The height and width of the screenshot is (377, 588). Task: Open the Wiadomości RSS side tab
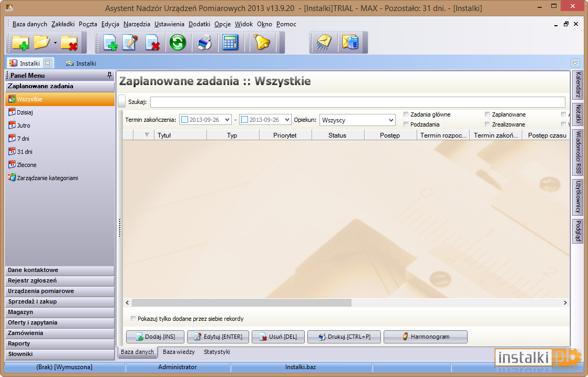coord(578,152)
